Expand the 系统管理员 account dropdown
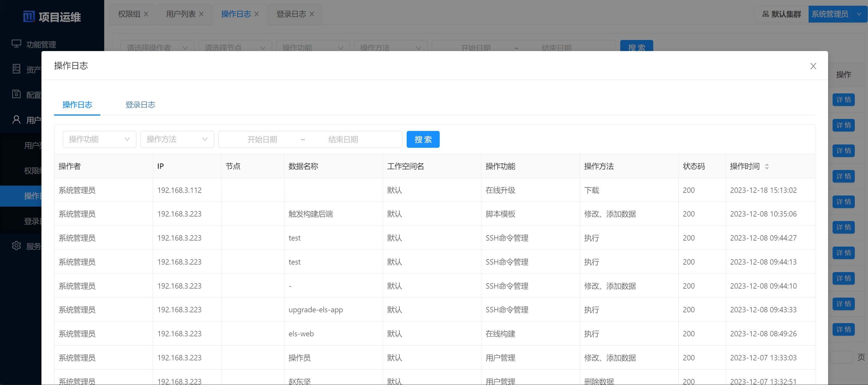This screenshot has width=868, height=385. click(859, 14)
